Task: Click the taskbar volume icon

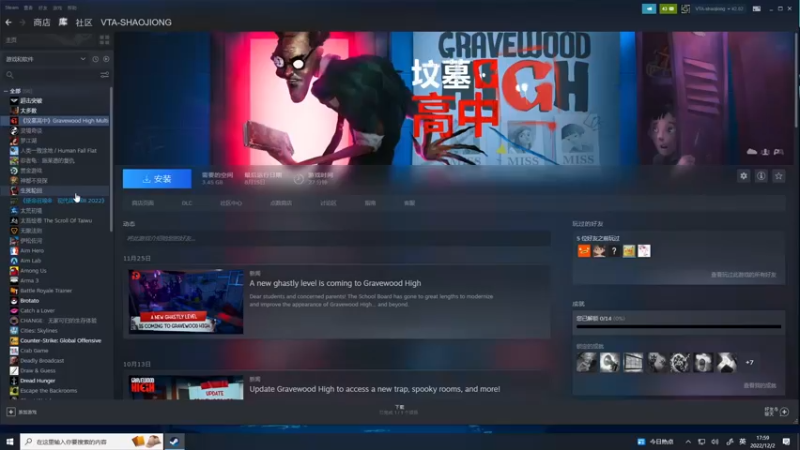Action: pos(715,442)
